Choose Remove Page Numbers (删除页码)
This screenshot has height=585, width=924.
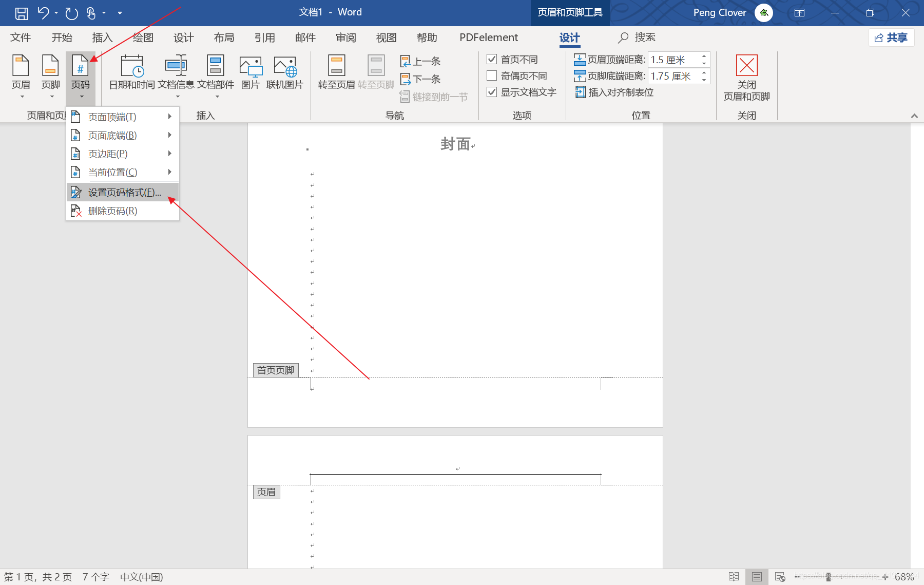click(123, 211)
